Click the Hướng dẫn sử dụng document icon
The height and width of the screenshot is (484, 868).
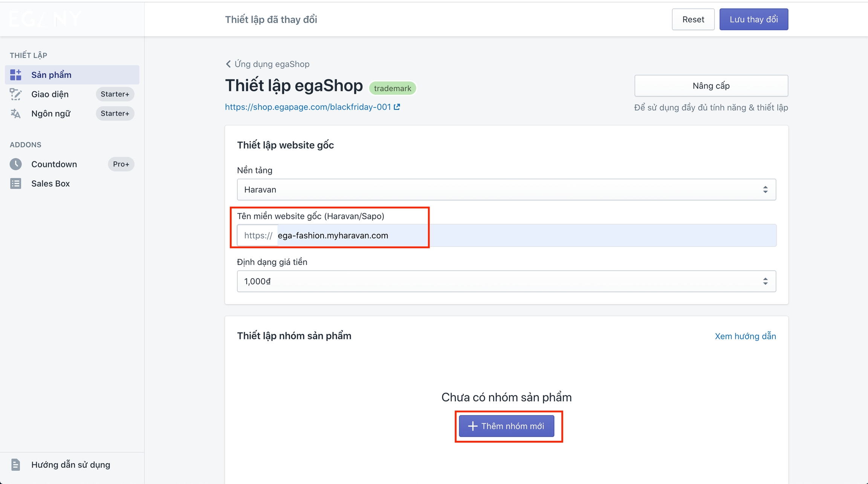click(x=15, y=465)
